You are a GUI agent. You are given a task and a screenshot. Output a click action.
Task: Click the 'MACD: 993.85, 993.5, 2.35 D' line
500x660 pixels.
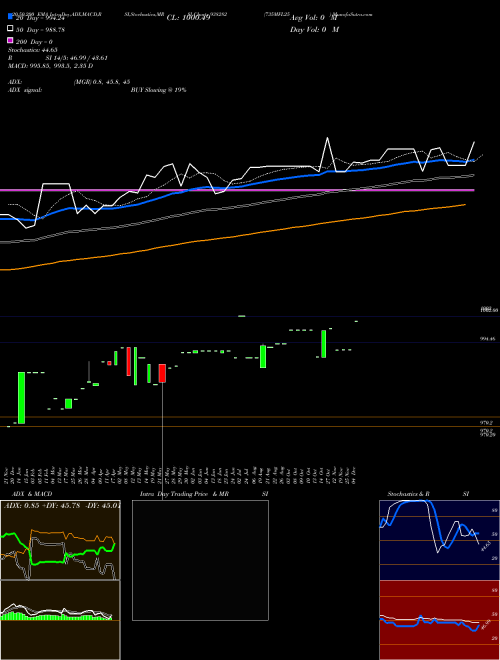pyautogui.click(x=51, y=66)
